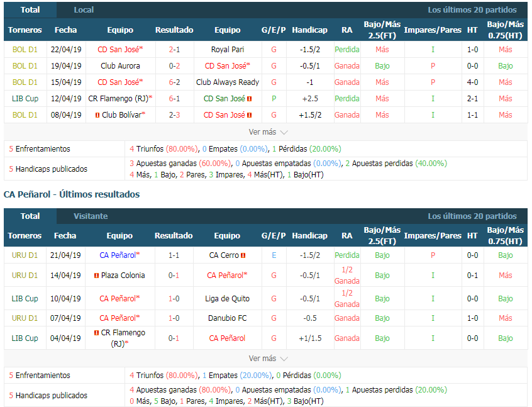This screenshot has height=407, width=532.
Task: Select Total tab in CD San José table
Action: [x=30, y=10]
